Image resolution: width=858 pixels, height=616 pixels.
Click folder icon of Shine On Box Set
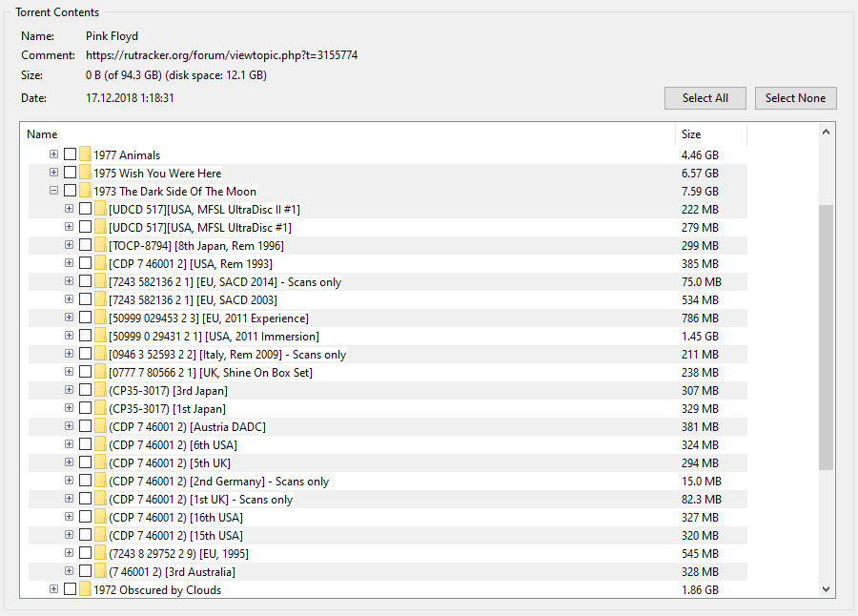coord(100,372)
